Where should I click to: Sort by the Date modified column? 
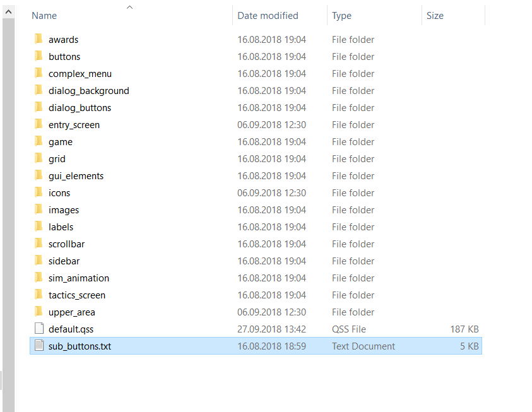click(x=268, y=16)
